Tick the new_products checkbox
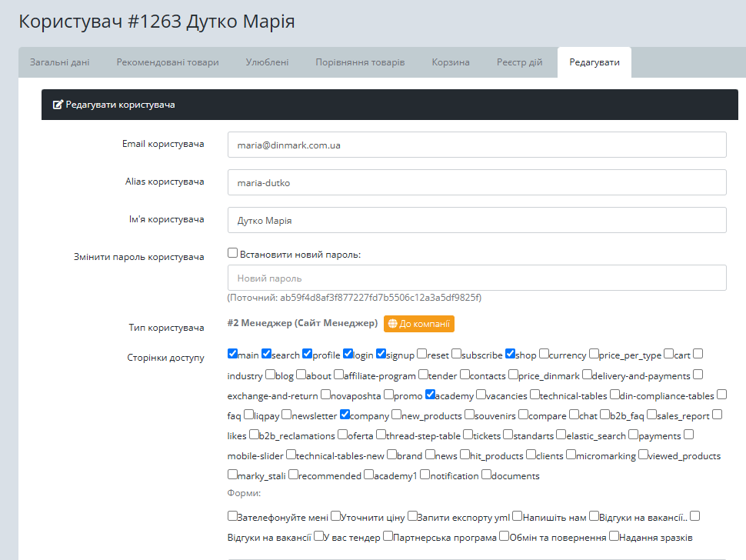 click(x=397, y=415)
